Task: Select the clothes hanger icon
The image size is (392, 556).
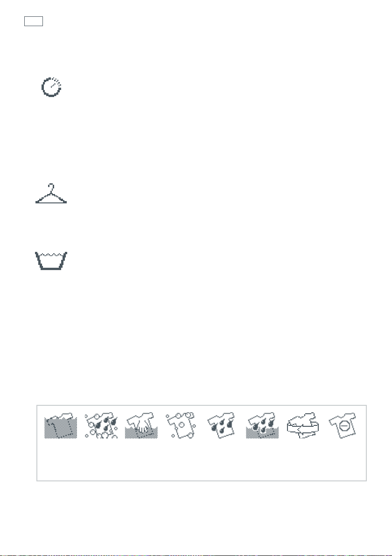Action: point(51,194)
